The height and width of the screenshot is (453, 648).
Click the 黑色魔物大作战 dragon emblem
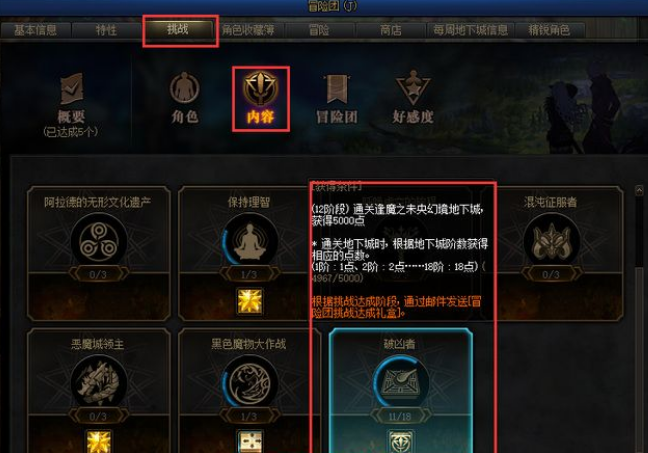[x=249, y=382]
